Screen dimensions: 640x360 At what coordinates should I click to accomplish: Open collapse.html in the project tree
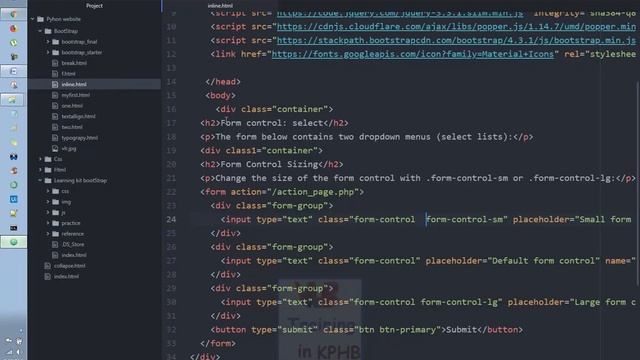pos(70,266)
